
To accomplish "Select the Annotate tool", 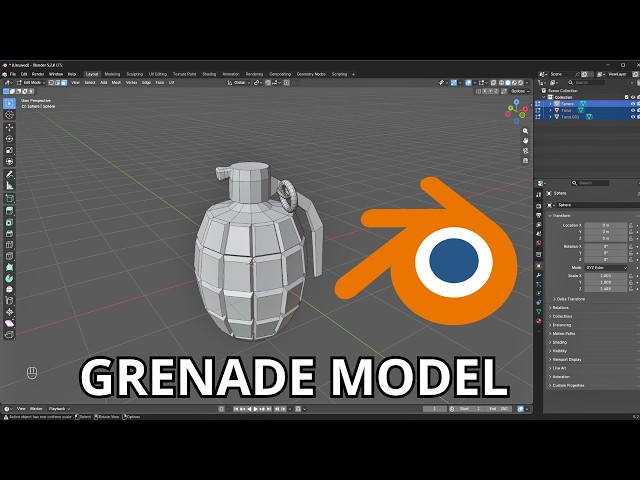I will (x=9, y=174).
